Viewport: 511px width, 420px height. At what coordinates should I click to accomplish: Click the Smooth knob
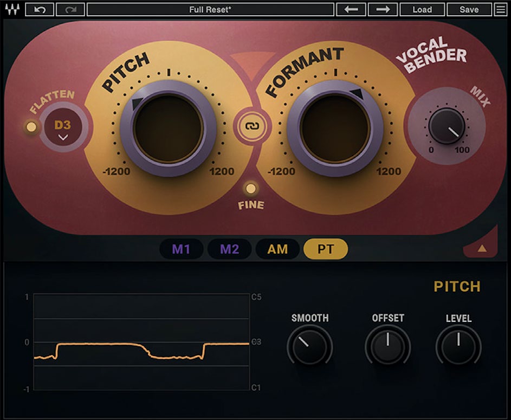point(309,346)
